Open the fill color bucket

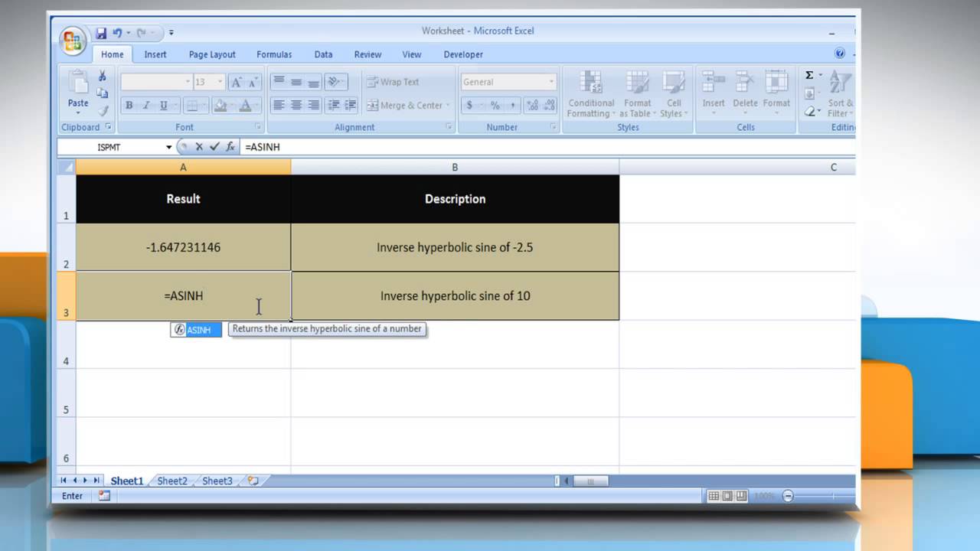tap(220, 106)
